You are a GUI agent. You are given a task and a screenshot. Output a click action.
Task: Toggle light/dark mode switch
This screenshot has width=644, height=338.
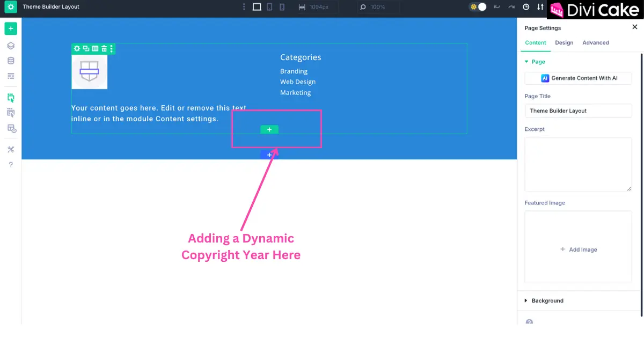(478, 7)
